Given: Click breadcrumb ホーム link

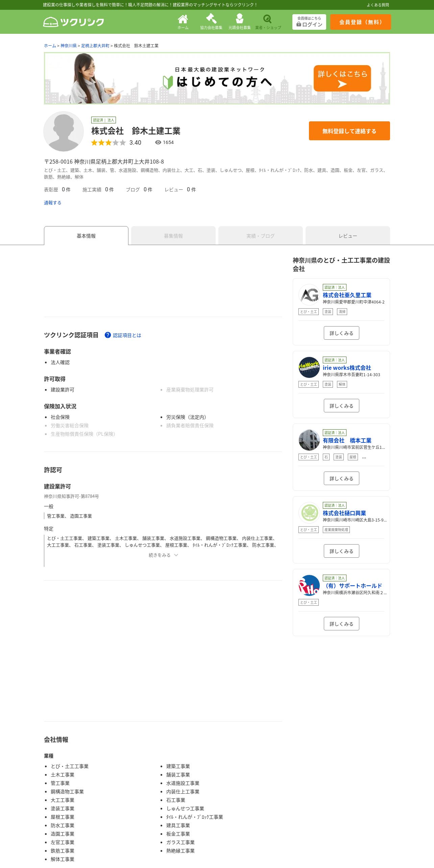Looking at the screenshot, I should click(x=50, y=46).
